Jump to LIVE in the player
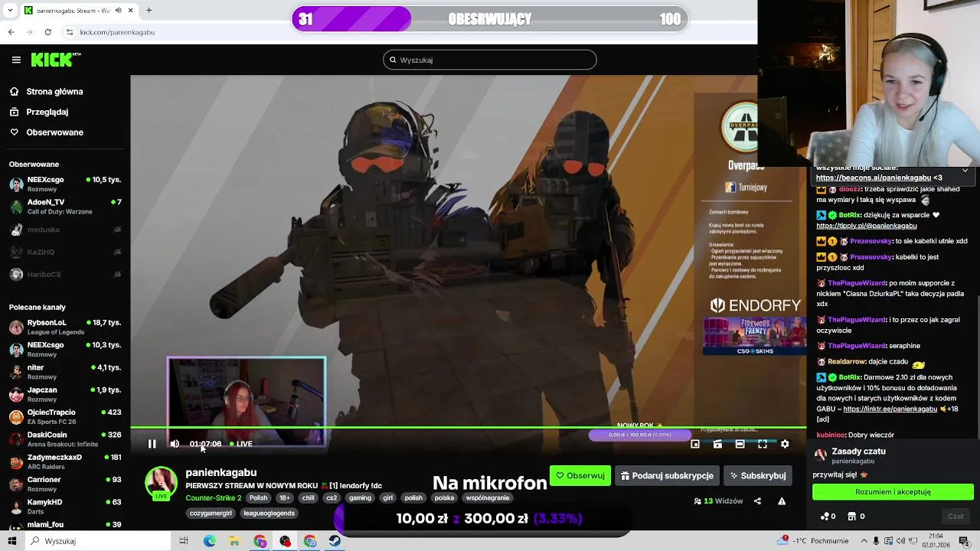Image resolution: width=980 pixels, height=551 pixels. point(241,444)
